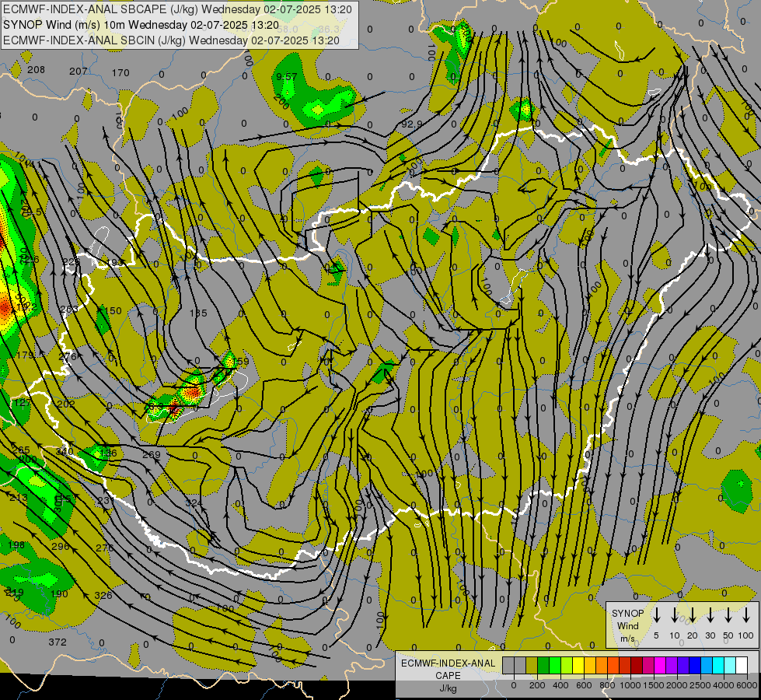Pick the dark green CAPE legend swatch
Screen dimensions: 761x700
(x=543, y=666)
